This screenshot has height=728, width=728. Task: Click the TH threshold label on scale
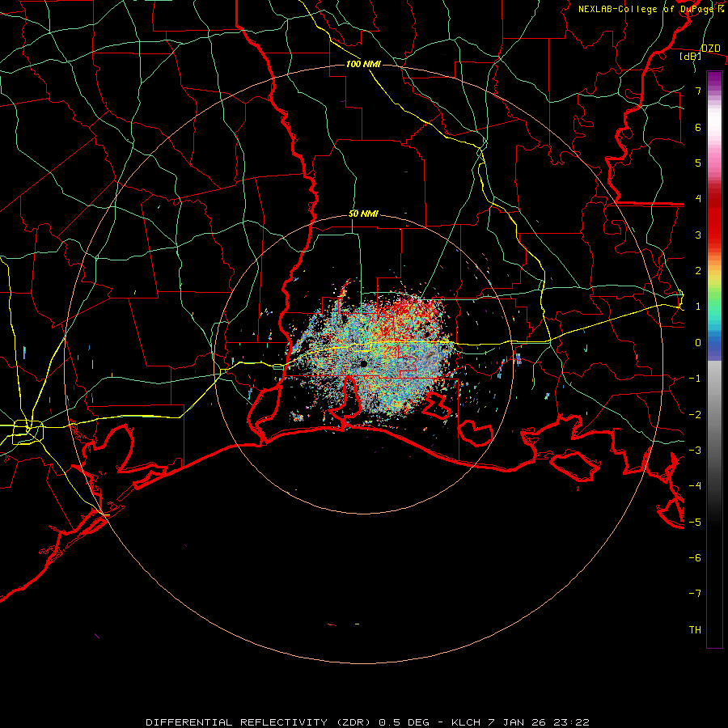click(x=695, y=630)
